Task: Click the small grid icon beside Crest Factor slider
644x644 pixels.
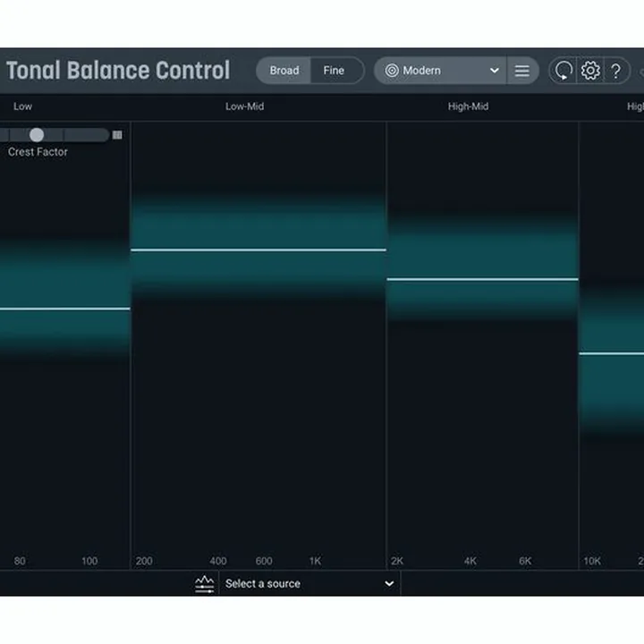Action: pyautogui.click(x=117, y=135)
